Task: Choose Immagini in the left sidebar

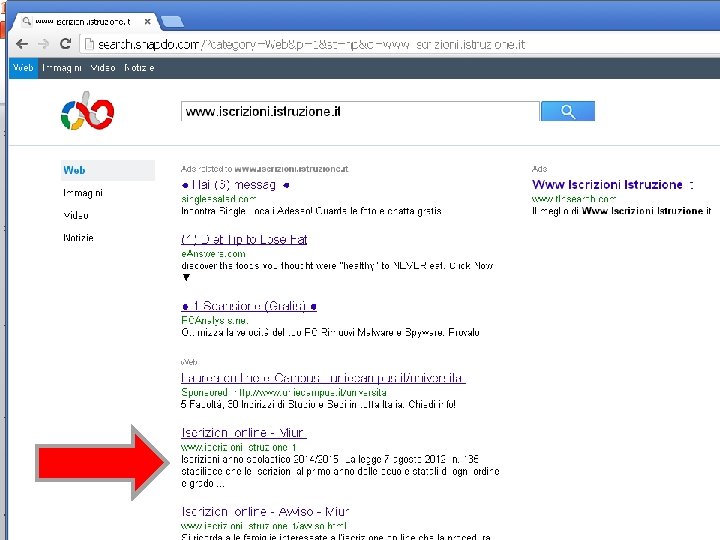Action: click(83, 193)
